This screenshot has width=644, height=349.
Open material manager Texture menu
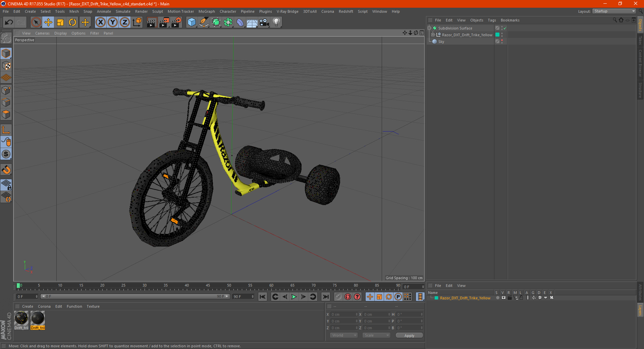[93, 306]
